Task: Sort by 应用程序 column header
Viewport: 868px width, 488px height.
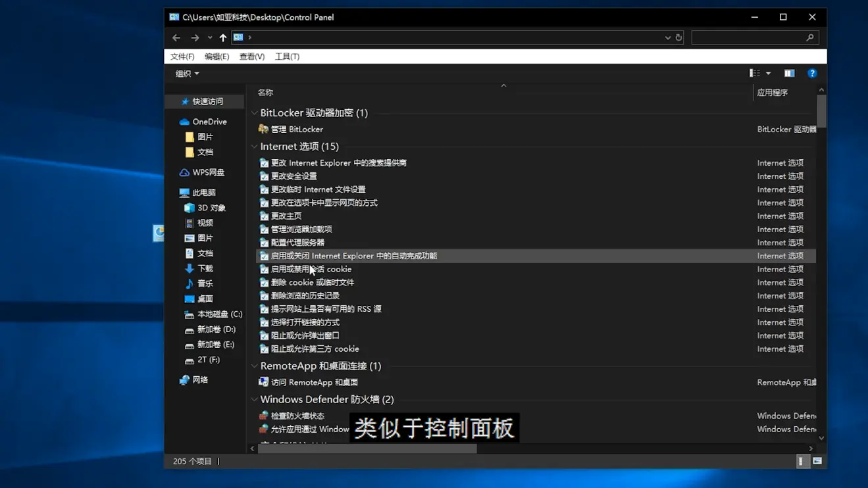Action: (x=772, y=93)
